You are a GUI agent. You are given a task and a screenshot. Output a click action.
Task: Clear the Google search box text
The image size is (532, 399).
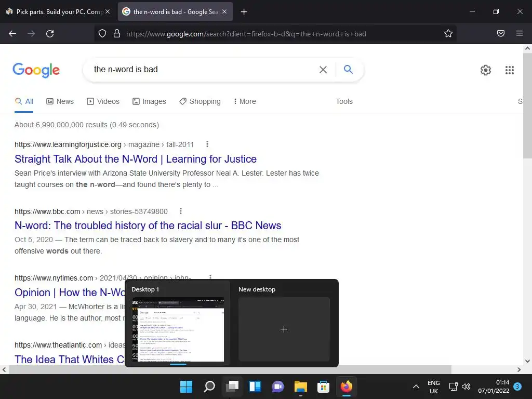tap(323, 70)
